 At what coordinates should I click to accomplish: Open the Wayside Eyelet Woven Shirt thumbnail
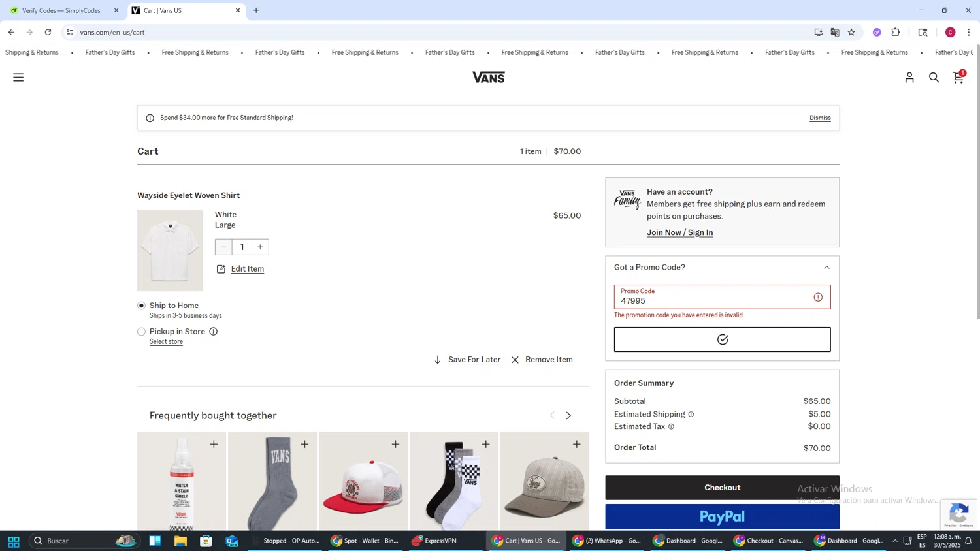[170, 250]
